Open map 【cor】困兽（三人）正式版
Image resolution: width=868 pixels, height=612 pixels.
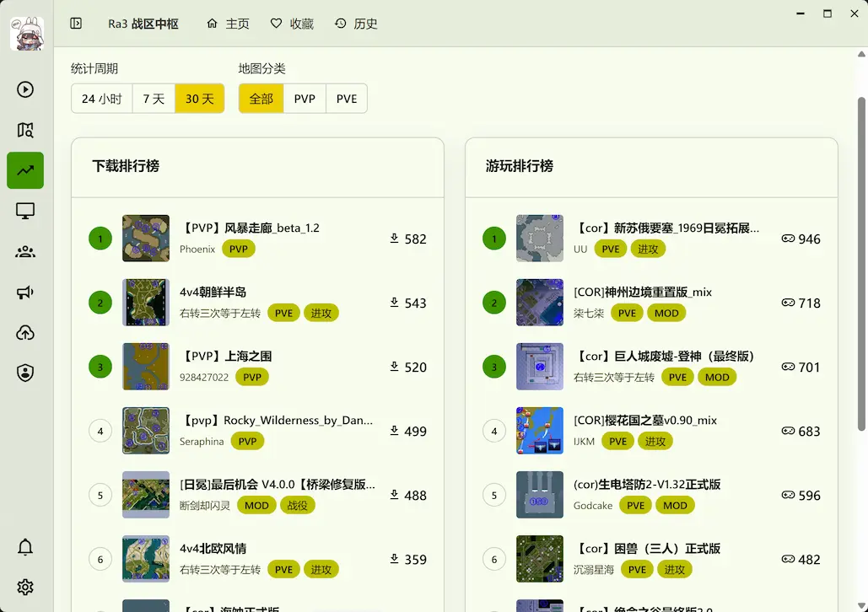[x=648, y=549]
